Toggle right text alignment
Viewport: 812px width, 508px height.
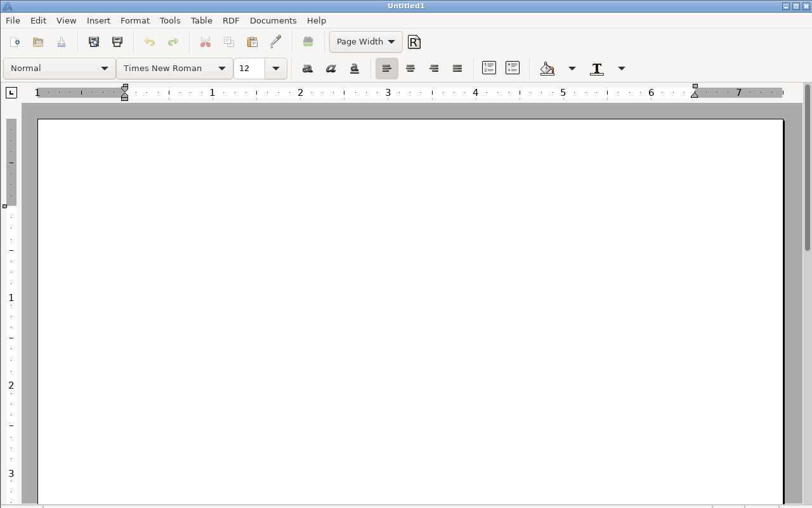point(434,69)
